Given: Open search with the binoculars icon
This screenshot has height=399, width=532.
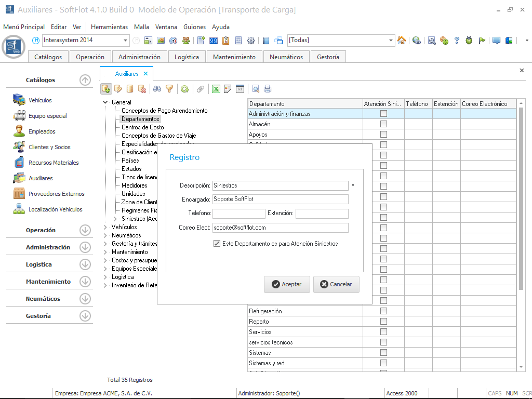Looking at the screenshot, I should [x=157, y=89].
